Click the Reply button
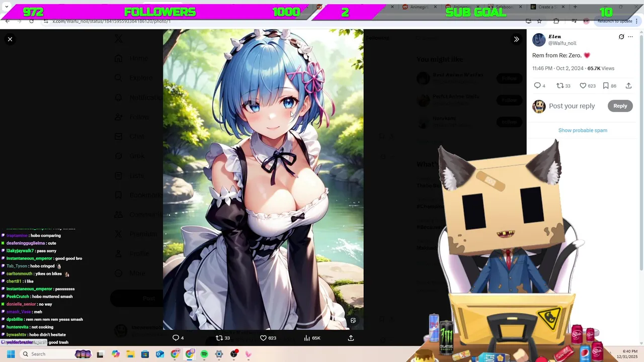The image size is (644, 362). [x=620, y=106]
